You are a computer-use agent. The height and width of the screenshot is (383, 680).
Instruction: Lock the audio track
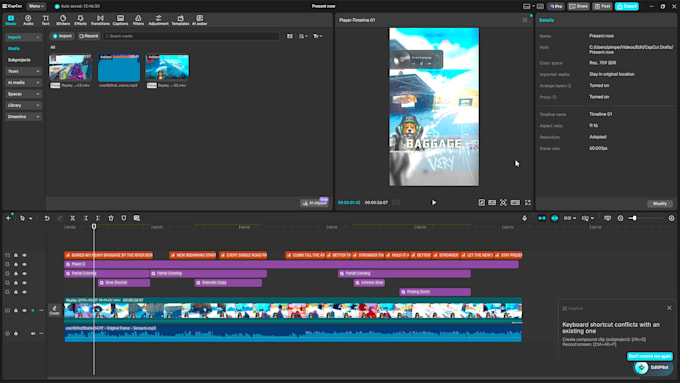tap(16, 334)
